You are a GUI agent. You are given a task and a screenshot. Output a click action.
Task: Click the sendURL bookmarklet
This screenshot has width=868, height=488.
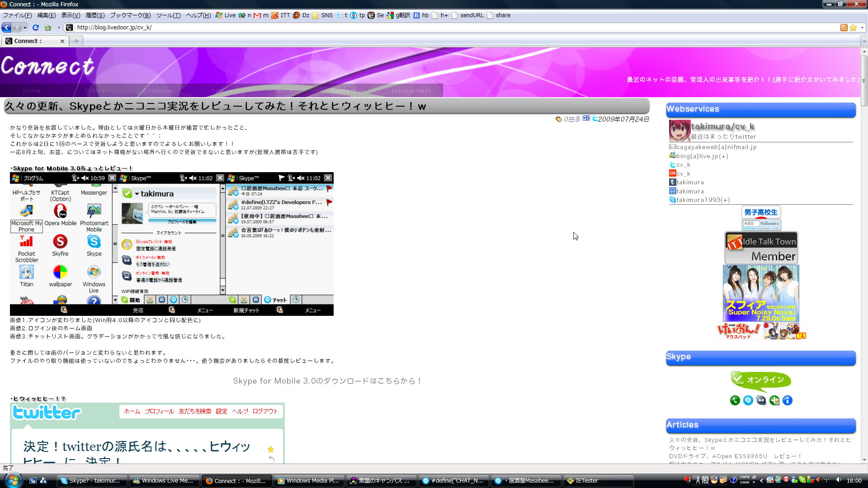[467, 15]
